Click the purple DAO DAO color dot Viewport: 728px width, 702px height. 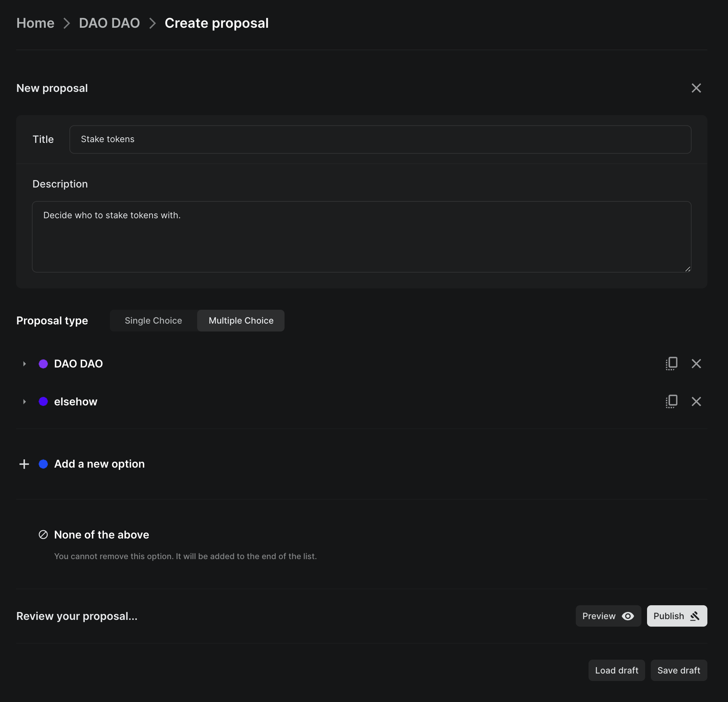(x=43, y=364)
